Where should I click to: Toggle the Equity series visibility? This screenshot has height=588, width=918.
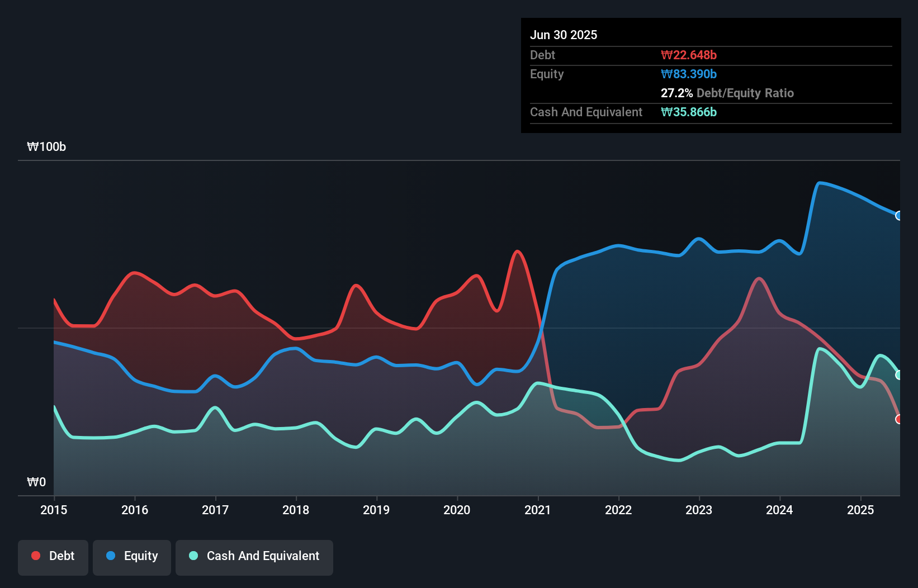pos(132,556)
